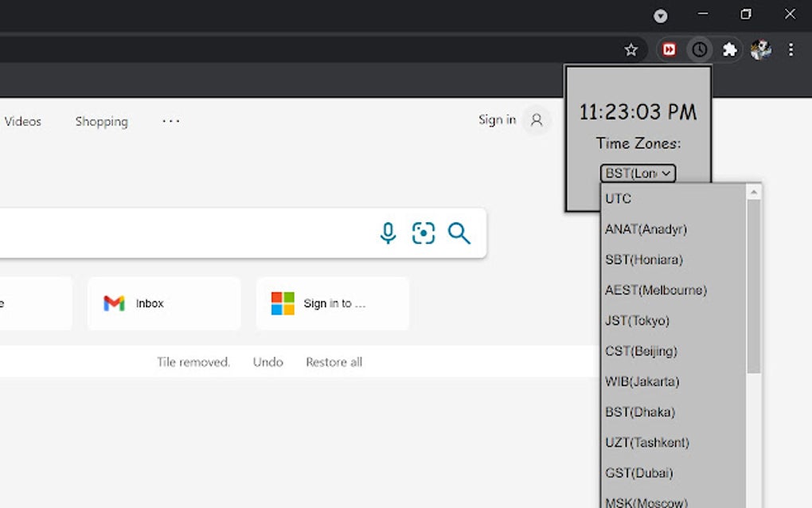This screenshot has height=508, width=812.
Task: Select CST(Beijing) from the dropdown list
Action: coord(642,350)
